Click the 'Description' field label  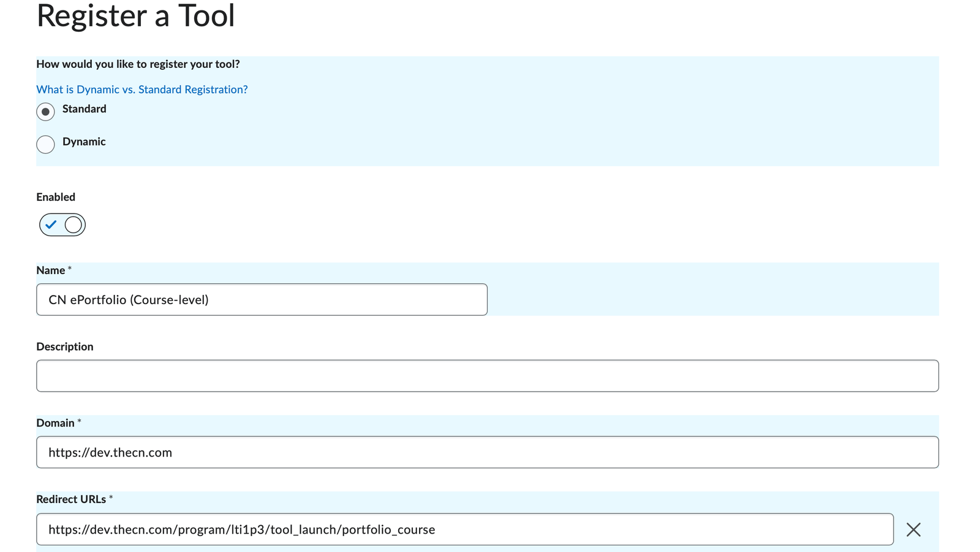point(65,346)
